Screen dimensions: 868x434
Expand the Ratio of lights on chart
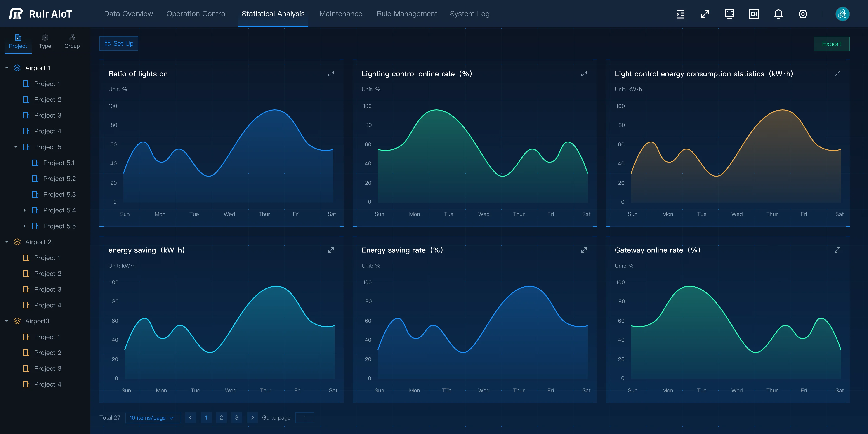[331, 74]
